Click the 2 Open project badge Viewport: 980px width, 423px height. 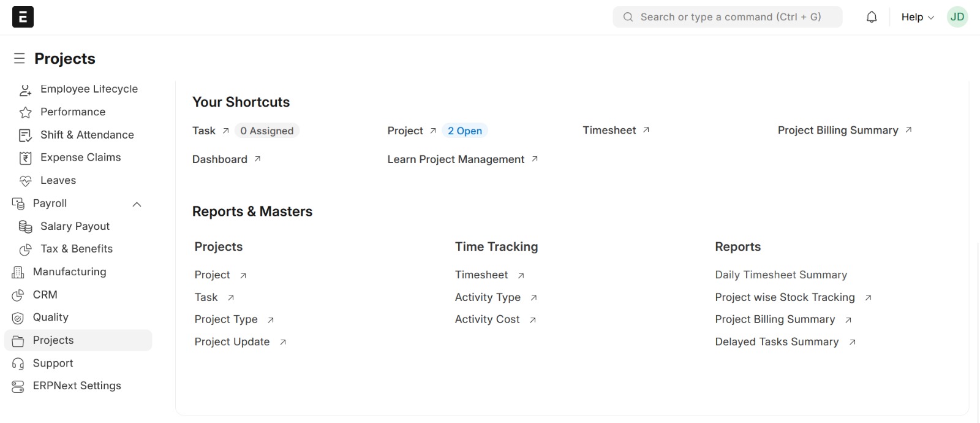point(464,131)
